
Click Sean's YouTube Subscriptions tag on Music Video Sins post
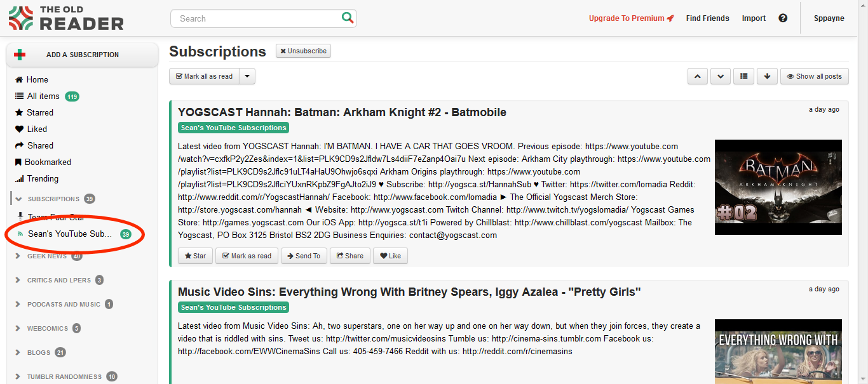pyautogui.click(x=233, y=307)
